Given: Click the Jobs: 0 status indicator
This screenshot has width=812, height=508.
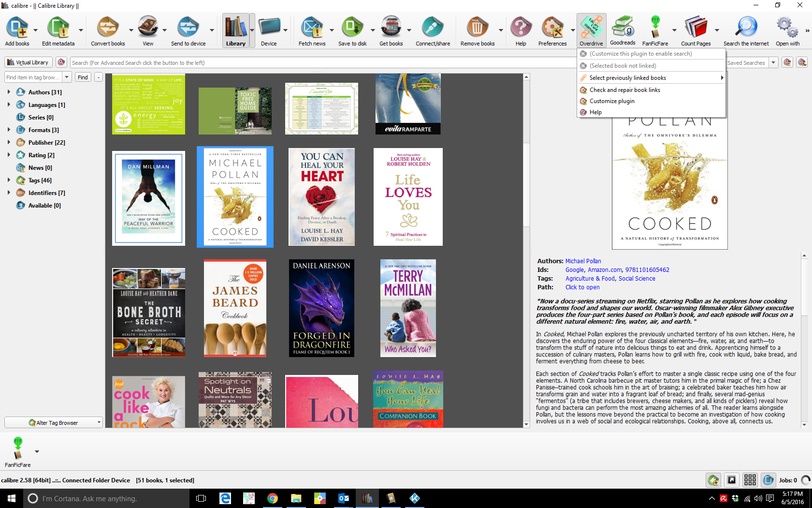Looking at the screenshot, I should (788, 480).
